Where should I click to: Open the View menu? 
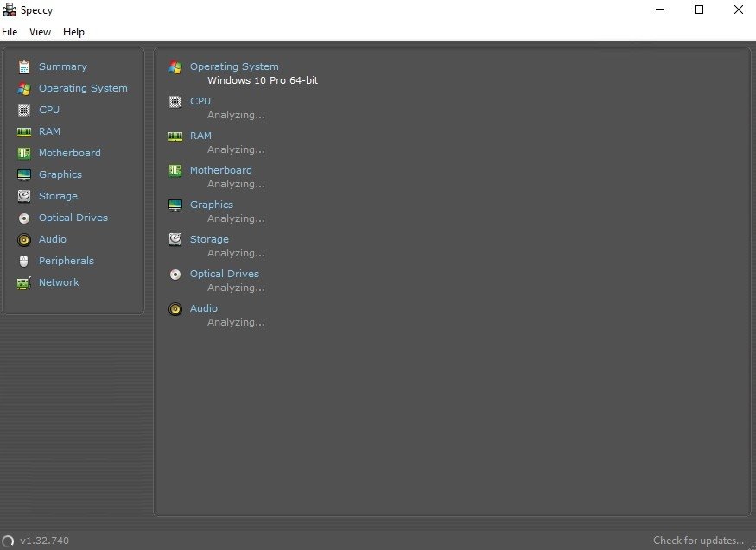click(x=40, y=32)
